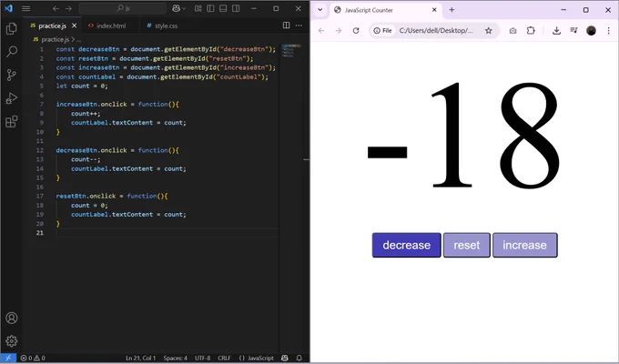The height and width of the screenshot is (364, 619).
Task: Go back in the Chrome browser
Action: [321, 30]
